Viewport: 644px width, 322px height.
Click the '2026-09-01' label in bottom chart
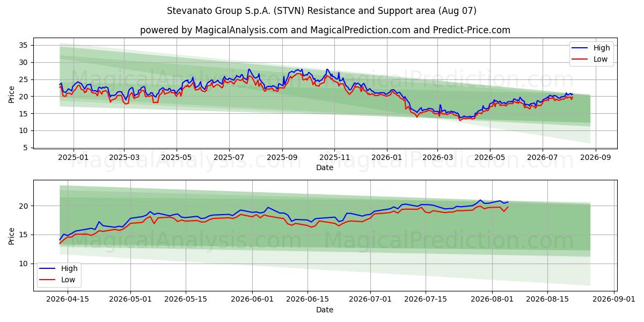tap(615, 299)
